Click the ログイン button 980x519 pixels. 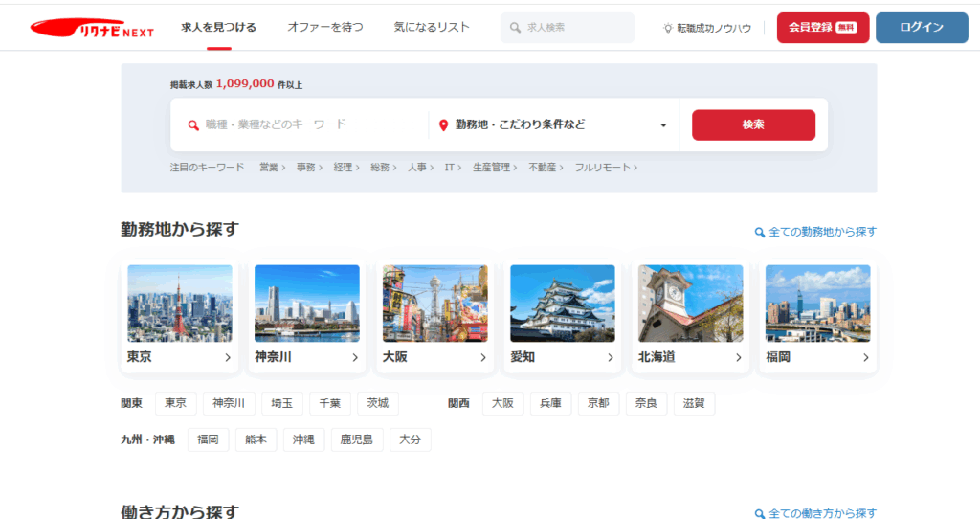pyautogui.click(x=922, y=28)
